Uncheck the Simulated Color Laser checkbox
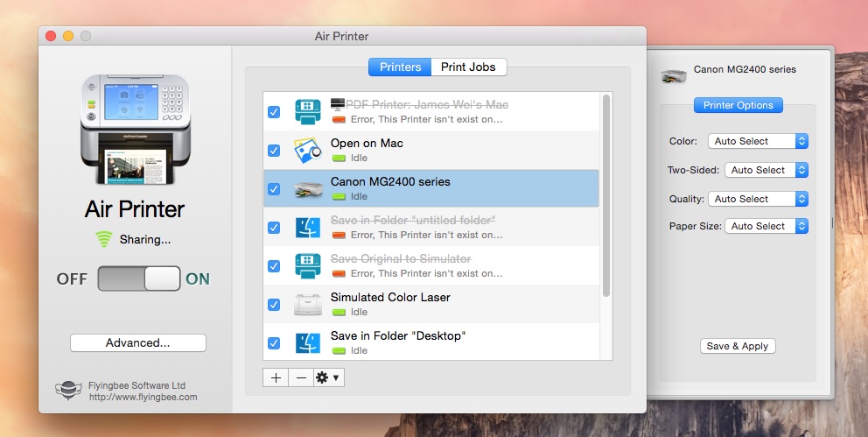This screenshot has height=437, width=868. (274, 305)
